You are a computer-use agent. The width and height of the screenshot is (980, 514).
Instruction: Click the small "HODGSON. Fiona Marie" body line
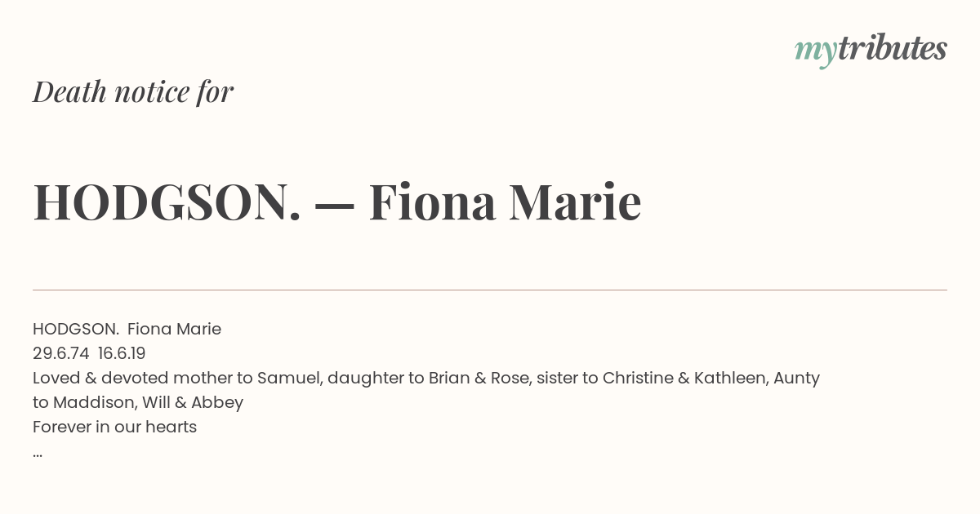[x=127, y=329]
